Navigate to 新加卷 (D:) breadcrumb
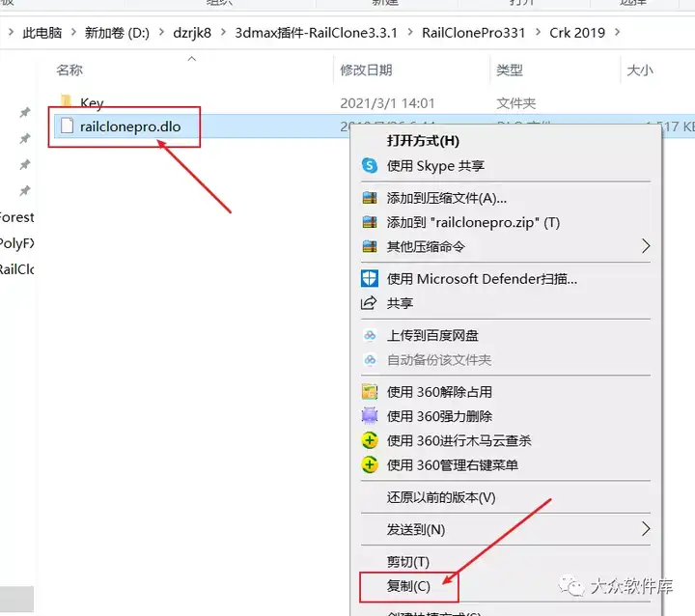The height and width of the screenshot is (616, 695). (117, 33)
